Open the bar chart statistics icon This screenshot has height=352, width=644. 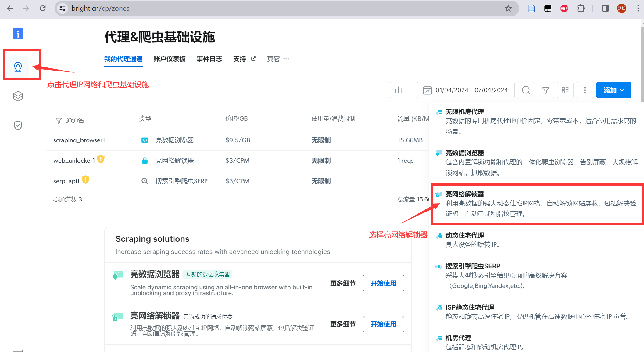[x=398, y=90]
